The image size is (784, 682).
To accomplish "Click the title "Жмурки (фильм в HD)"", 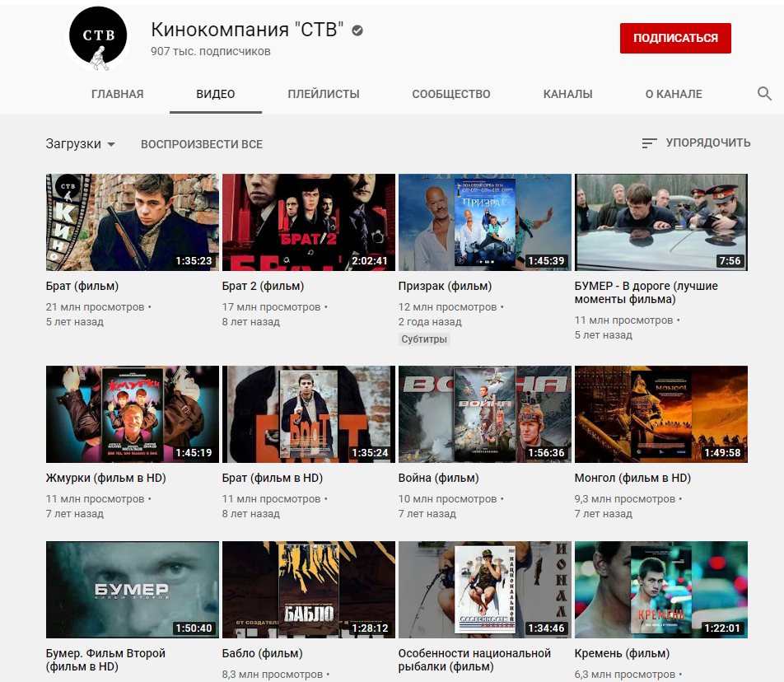I will (105, 478).
